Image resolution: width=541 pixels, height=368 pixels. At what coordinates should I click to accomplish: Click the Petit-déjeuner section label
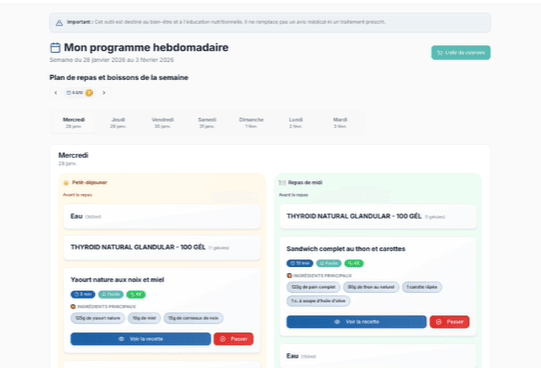point(89,183)
